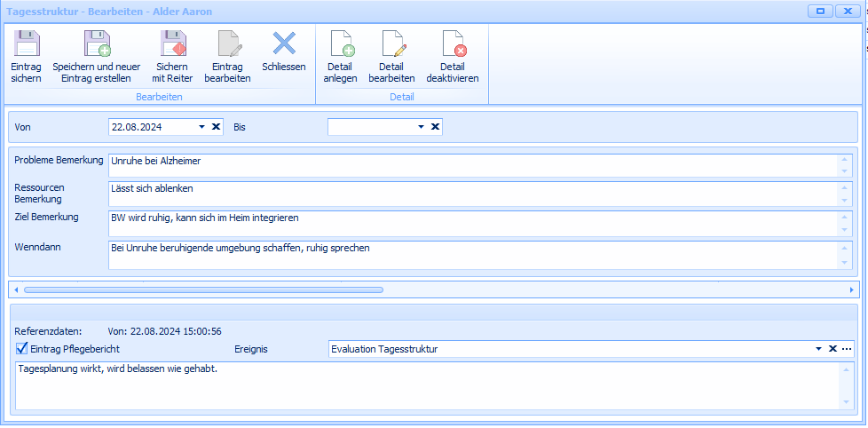The image size is (868, 428).
Task: Click into the Wenndann text field
Action: (x=470, y=255)
